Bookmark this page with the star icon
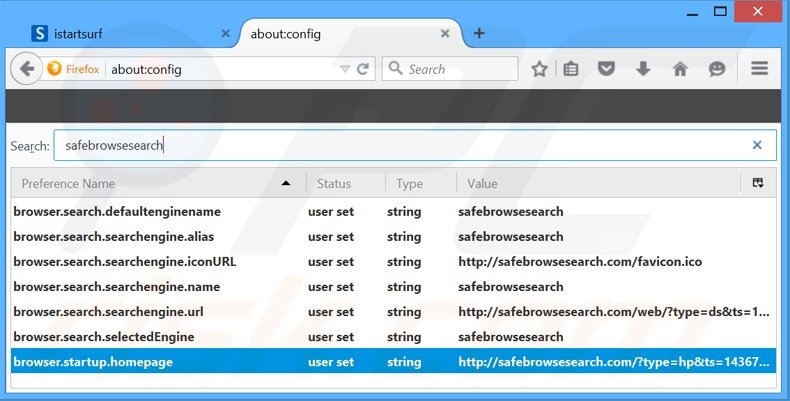790x401 pixels. (x=539, y=69)
